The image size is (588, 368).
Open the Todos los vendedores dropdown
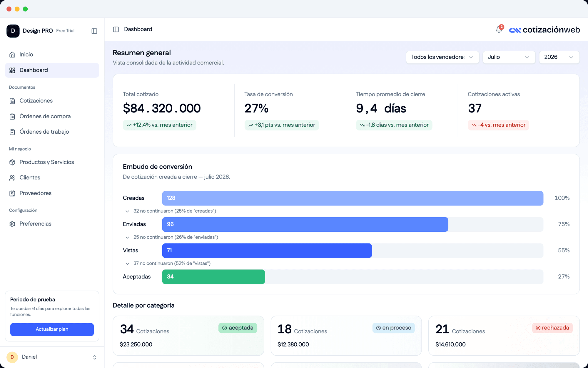(x=442, y=57)
